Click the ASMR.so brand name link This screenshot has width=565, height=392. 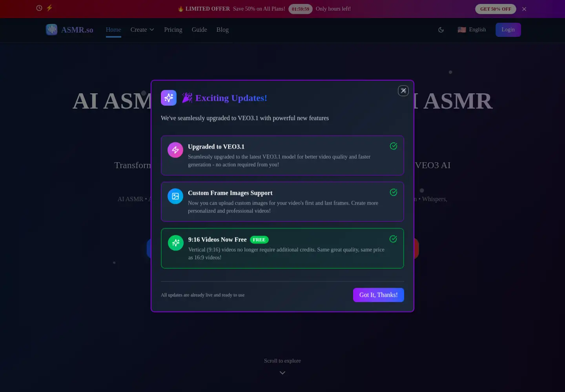click(77, 30)
